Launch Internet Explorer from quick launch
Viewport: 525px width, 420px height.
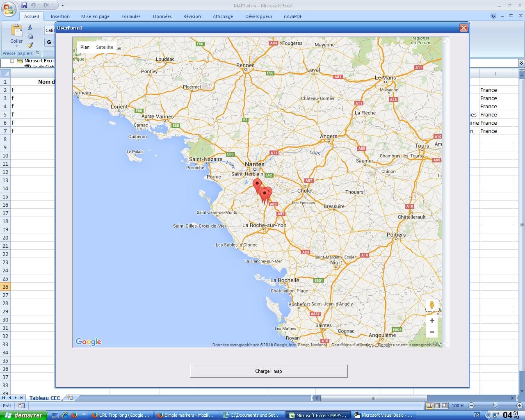pyautogui.click(x=65, y=415)
